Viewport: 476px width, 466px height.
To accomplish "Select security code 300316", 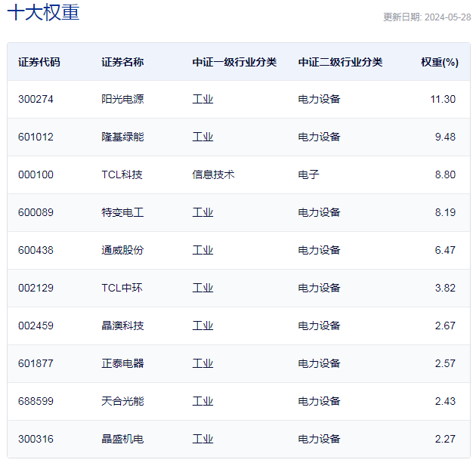I will click(x=36, y=439).
